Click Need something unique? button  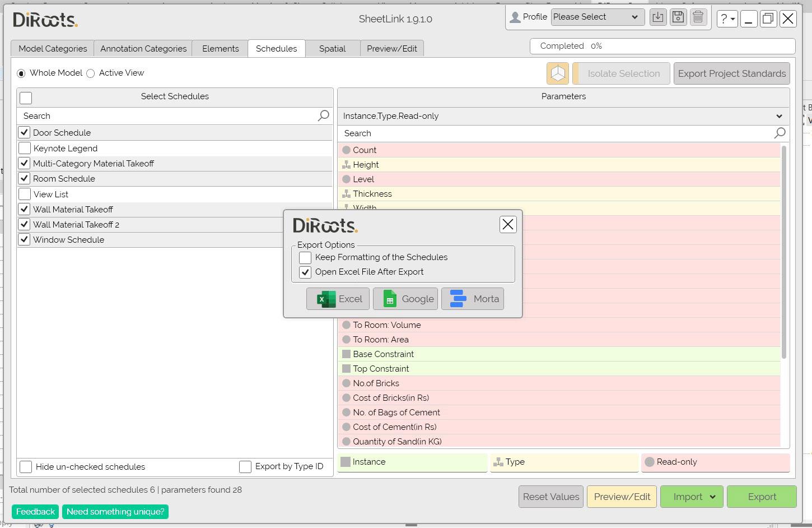115,512
